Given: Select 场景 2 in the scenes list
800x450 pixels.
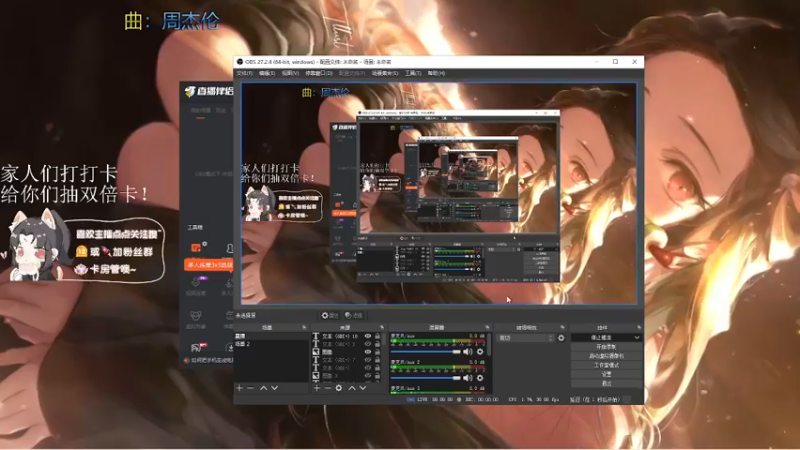Looking at the screenshot, I should (x=271, y=344).
